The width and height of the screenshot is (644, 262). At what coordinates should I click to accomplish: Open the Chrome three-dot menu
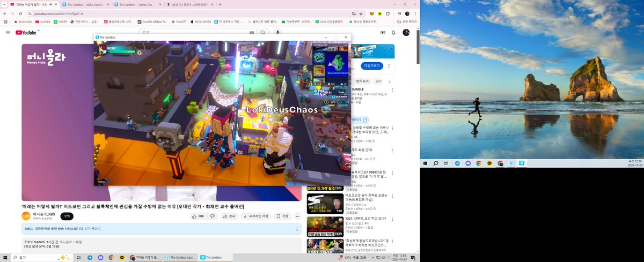coord(416,13)
